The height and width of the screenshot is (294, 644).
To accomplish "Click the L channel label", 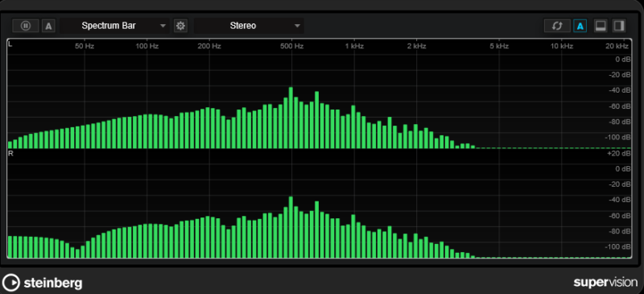I will coord(10,44).
